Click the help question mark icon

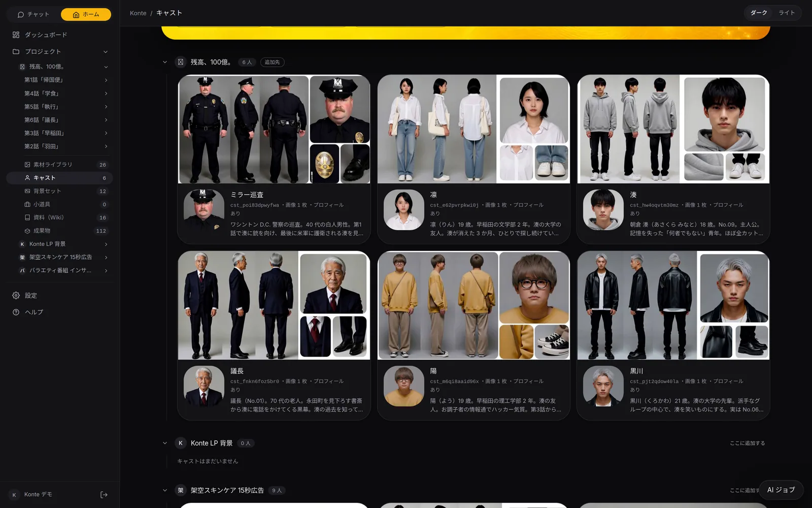[x=16, y=312]
